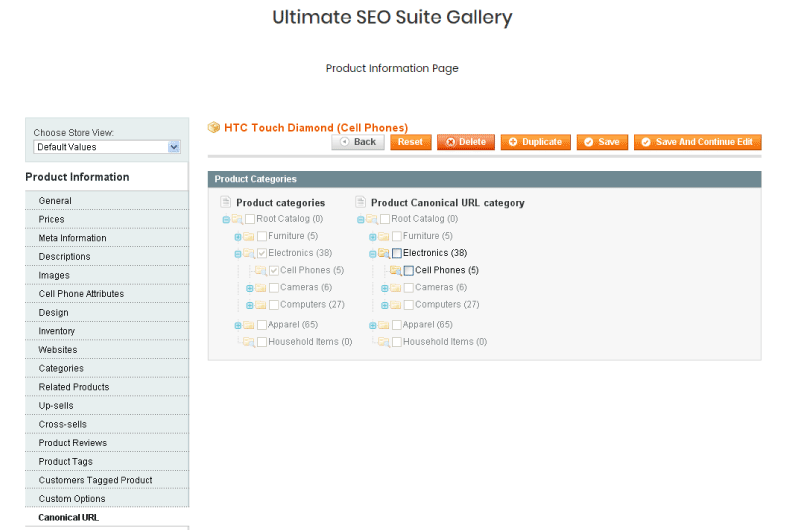Click Cell Phones folder icon in Product categories tree
The image size is (800, 530).
(261, 270)
